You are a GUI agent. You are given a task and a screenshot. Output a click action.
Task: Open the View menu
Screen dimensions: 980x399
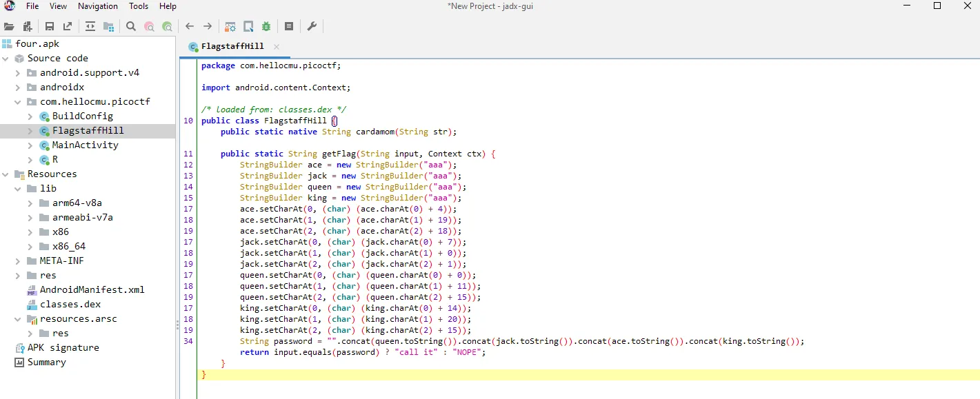(59, 6)
